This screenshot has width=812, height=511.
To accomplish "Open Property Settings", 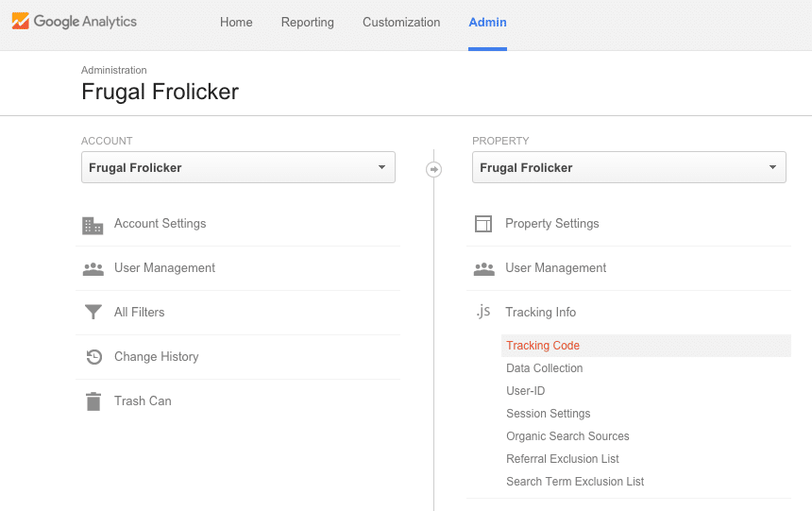I will click(x=552, y=223).
